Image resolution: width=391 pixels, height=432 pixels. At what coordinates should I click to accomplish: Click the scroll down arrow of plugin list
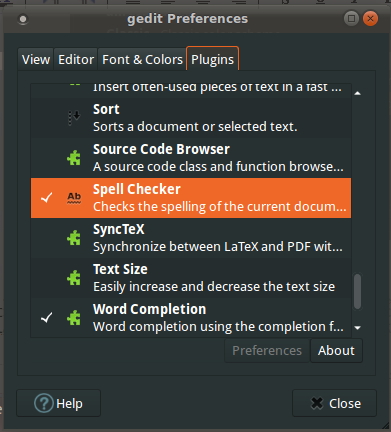click(358, 328)
